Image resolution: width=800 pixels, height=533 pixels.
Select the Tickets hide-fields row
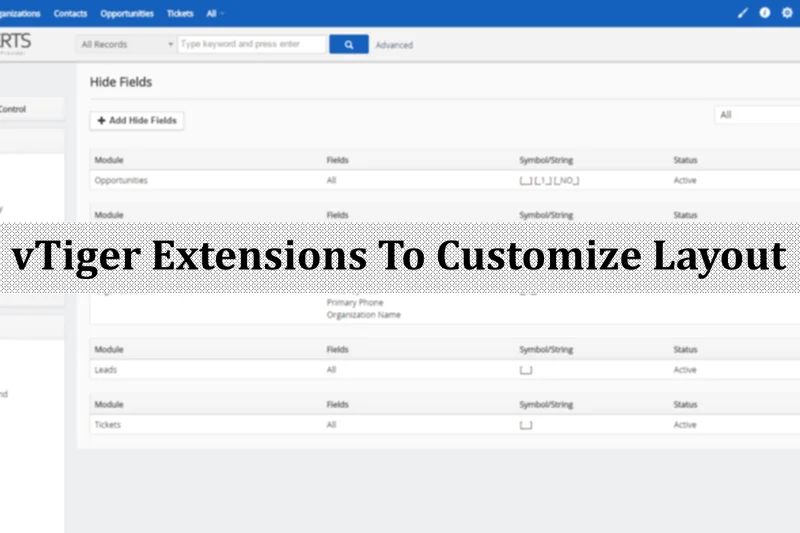pos(108,425)
